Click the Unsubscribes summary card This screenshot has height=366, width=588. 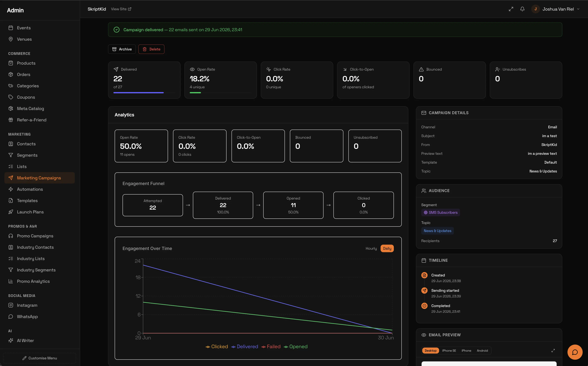[x=526, y=80]
